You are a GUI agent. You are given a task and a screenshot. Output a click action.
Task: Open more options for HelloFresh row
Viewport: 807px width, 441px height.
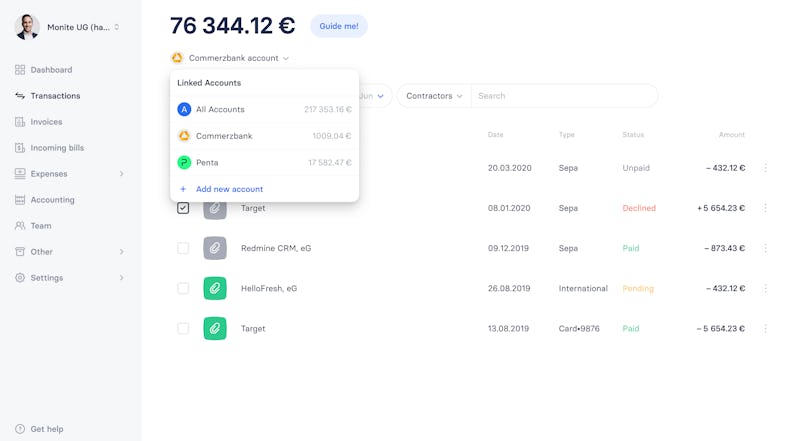[765, 288]
